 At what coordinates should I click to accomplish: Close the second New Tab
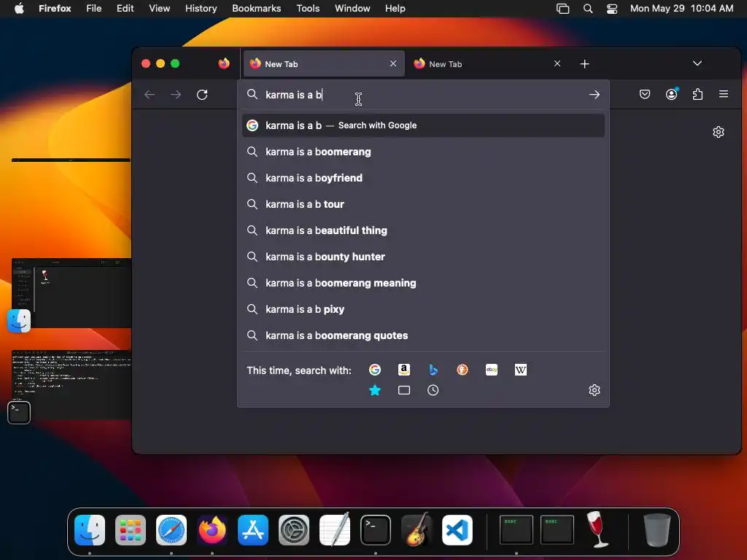pyautogui.click(x=557, y=64)
